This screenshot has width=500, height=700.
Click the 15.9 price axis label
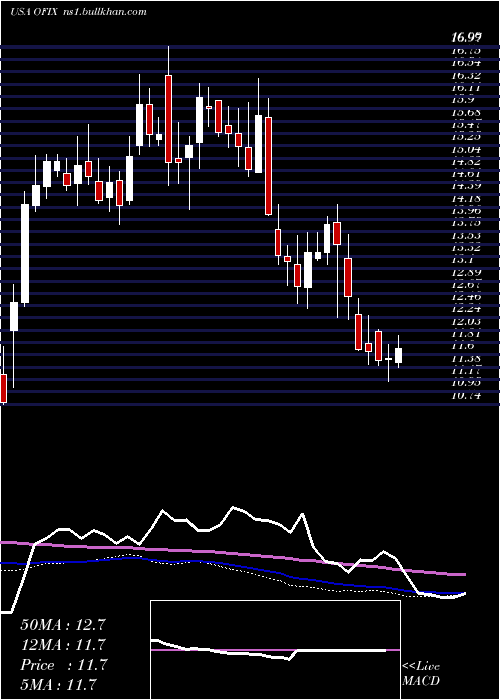[464, 101]
